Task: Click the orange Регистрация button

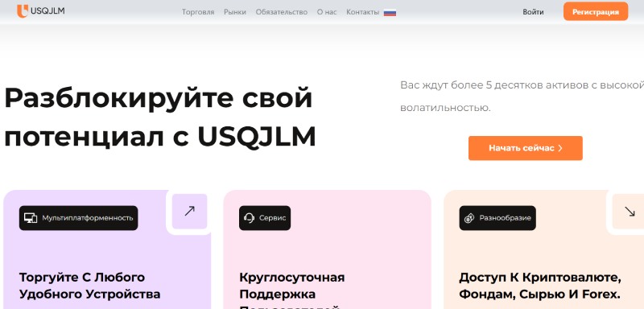Action: click(x=596, y=11)
